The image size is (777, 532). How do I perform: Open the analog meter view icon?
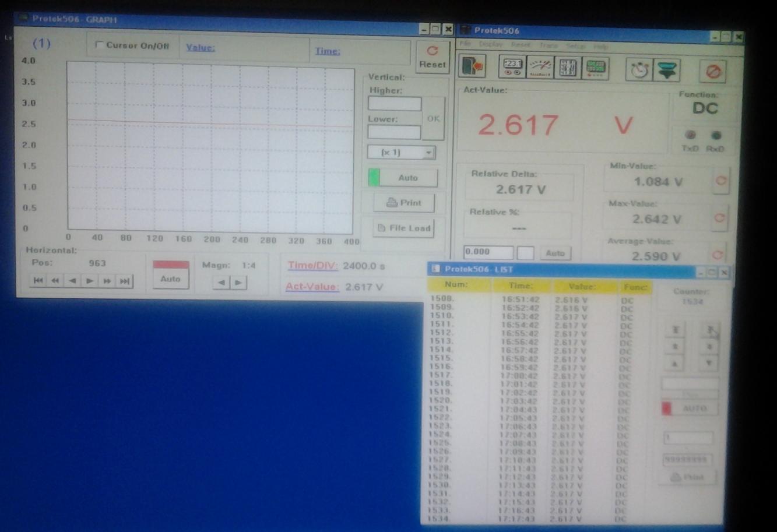point(539,68)
